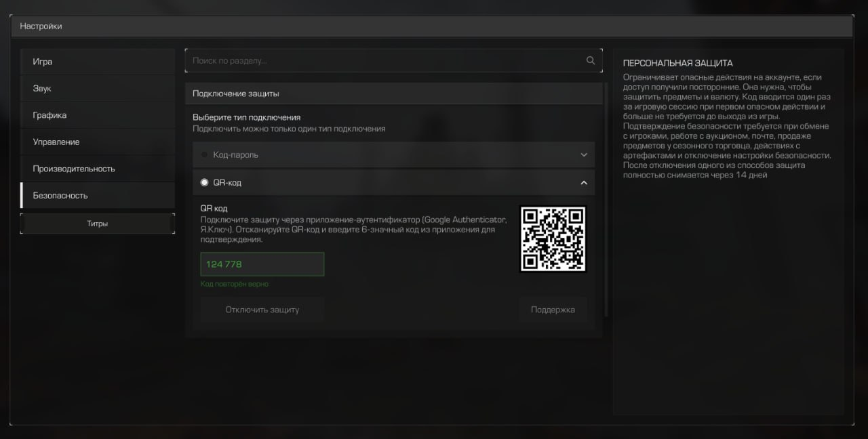Click the Титры button
Screen dimensions: 868x439
[x=98, y=224]
